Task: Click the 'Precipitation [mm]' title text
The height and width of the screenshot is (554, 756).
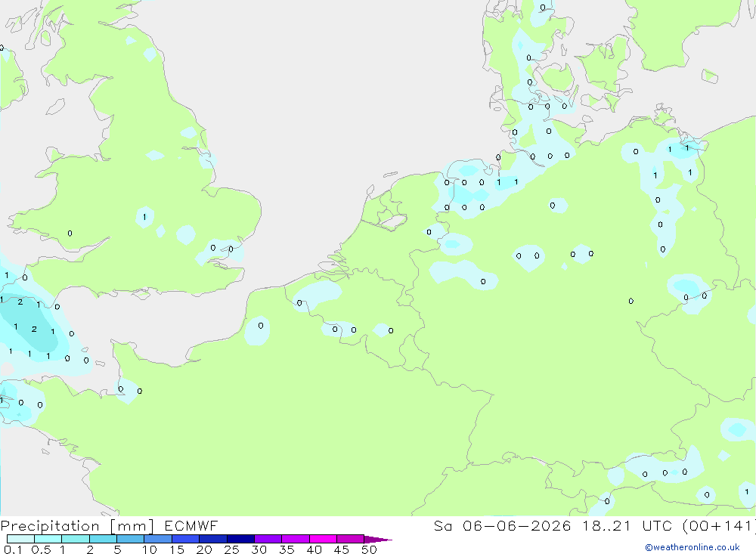Action: [x=77, y=526]
